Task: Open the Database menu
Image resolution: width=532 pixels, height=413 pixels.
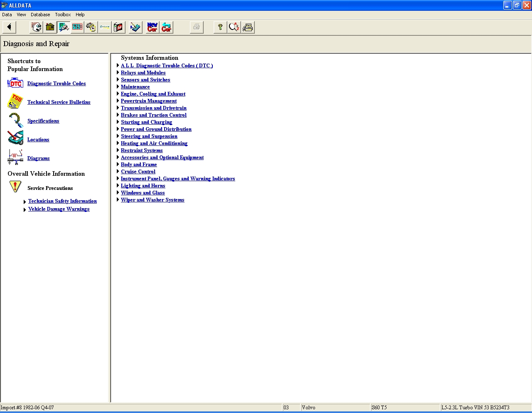Action: (x=40, y=15)
